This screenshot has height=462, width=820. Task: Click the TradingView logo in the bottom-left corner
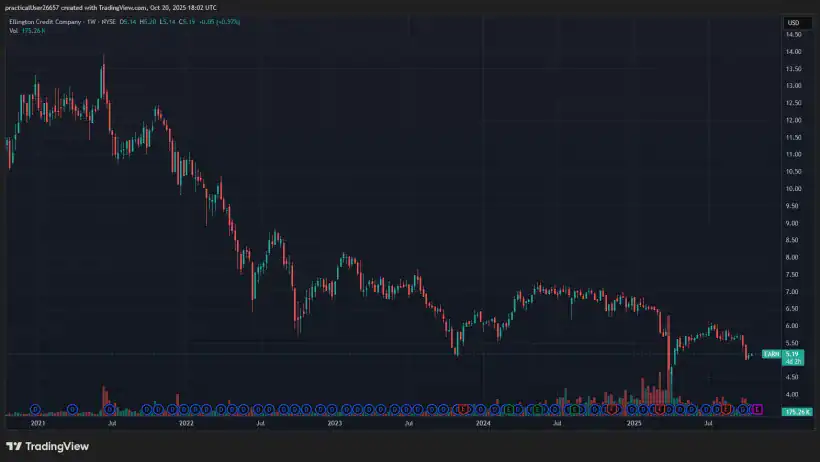tap(40, 446)
